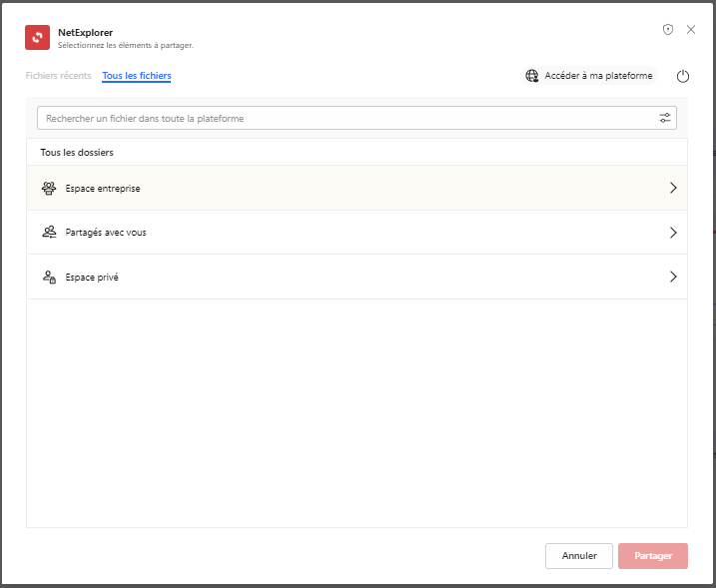Switch to the Fichiers récents tab
The height and width of the screenshot is (588, 716).
pos(58,76)
